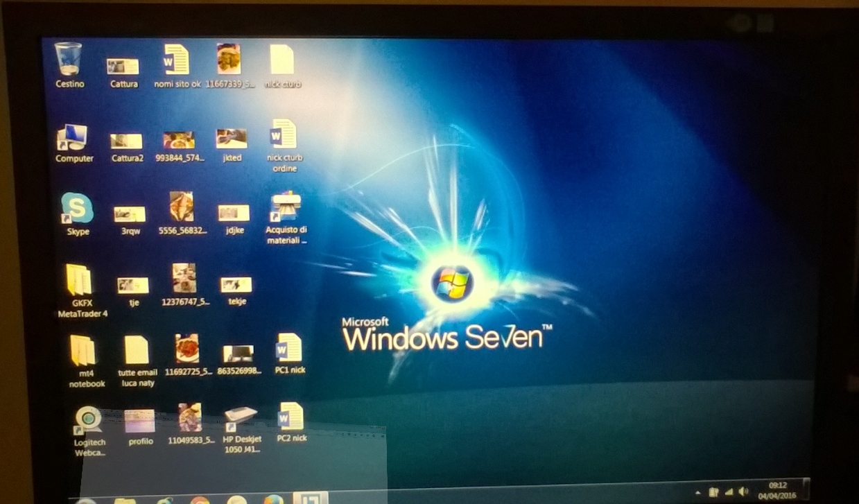The width and height of the screenshot is (859, 504).
Task: Open the Cestino recycle bin icon
Action: tap(69, 59)
